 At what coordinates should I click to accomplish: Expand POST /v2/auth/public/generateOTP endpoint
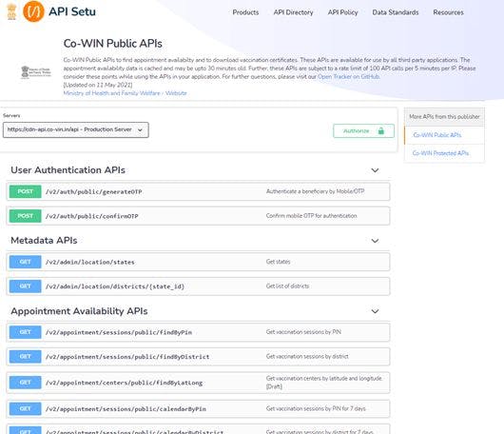[x=198, y=191]
